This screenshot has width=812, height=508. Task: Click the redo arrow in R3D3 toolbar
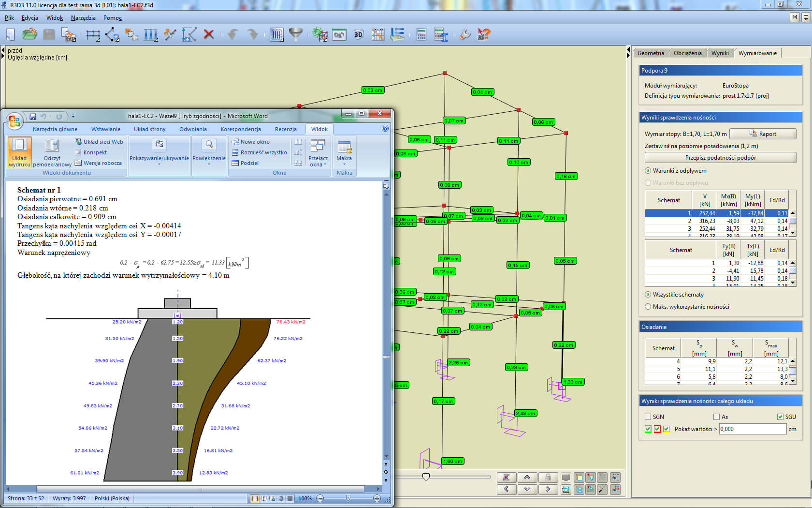[x=252, y=34]
